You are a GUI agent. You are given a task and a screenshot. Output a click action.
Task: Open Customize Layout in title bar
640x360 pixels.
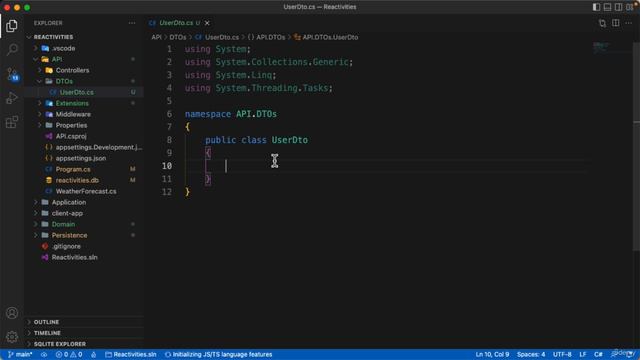tap(630, 7)
